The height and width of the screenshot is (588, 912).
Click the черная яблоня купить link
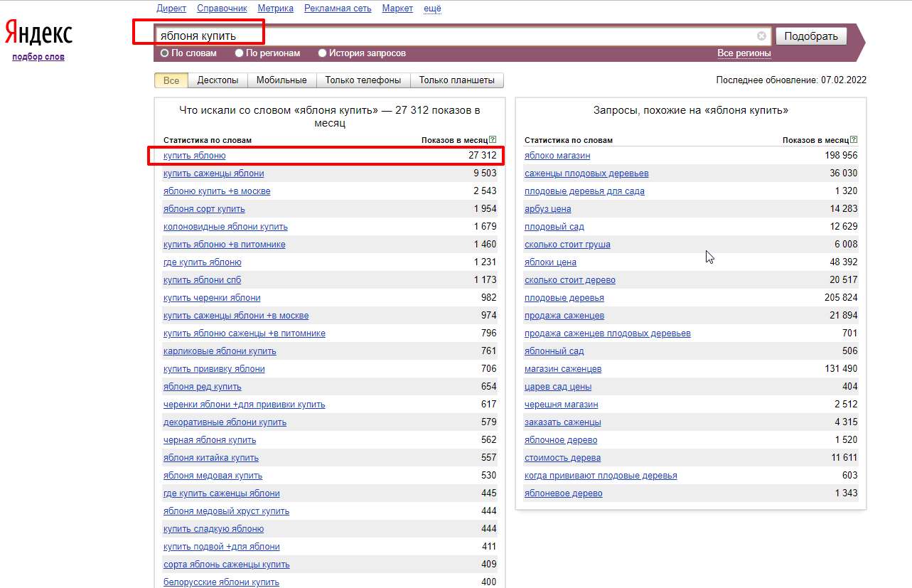(210, 440)
